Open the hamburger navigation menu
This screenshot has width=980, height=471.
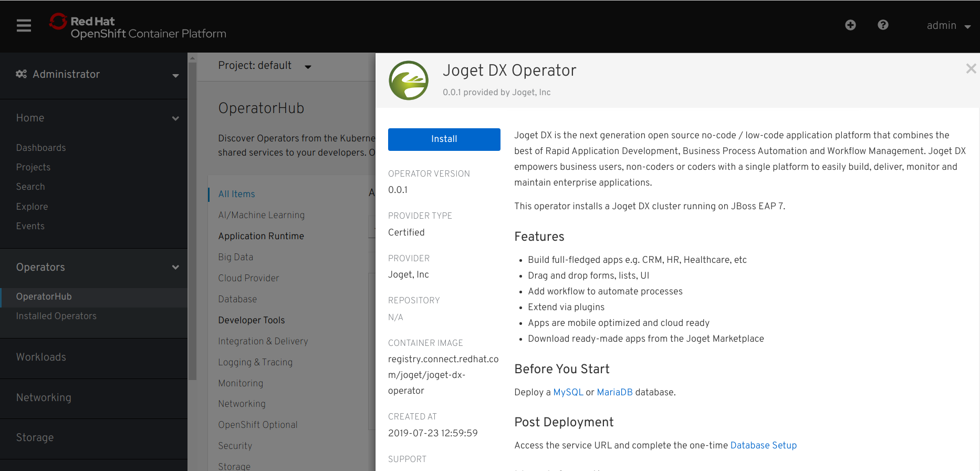[24, 25]
